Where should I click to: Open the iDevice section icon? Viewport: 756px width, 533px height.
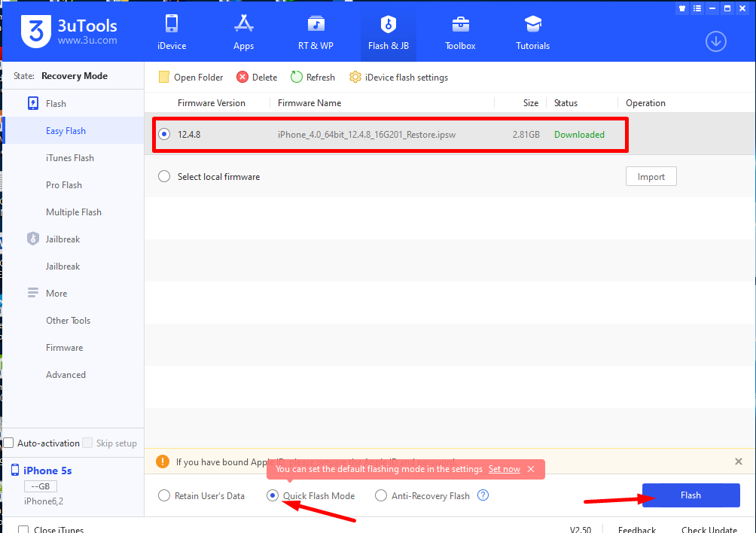pos(172,23)
